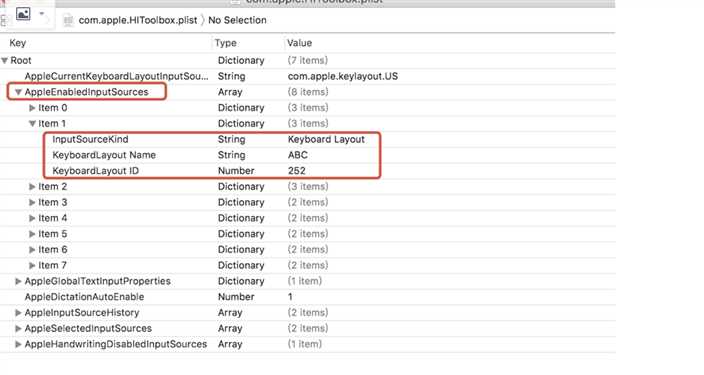Expand Item 4 disclosure triangle
The width and height of the screenshot is (704, 375).
tap(32, 218)
